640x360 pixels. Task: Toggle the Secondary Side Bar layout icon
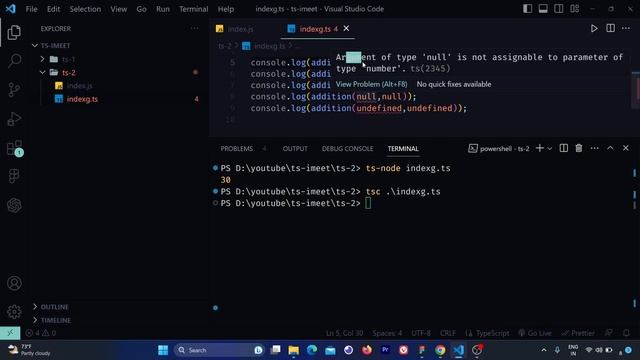tap(559, 9)
